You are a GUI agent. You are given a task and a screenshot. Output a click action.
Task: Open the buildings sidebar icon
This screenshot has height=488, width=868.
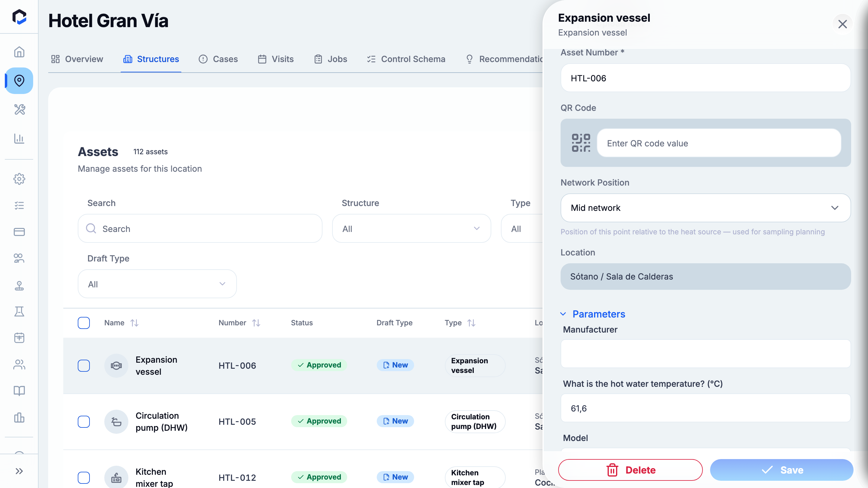tap(19, 418)
